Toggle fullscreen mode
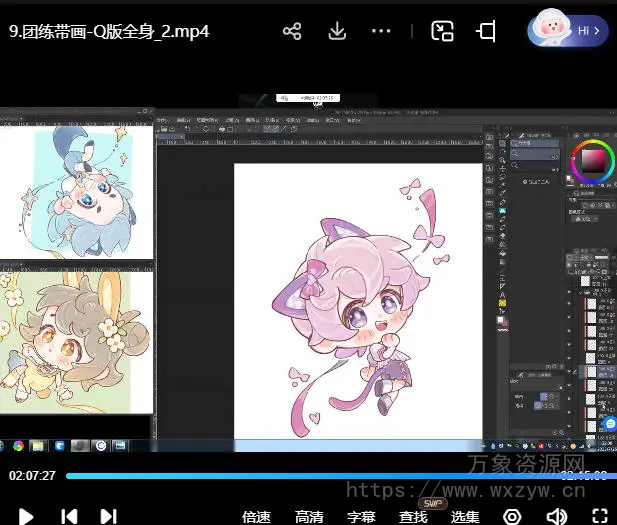 [x=600, y=516]
